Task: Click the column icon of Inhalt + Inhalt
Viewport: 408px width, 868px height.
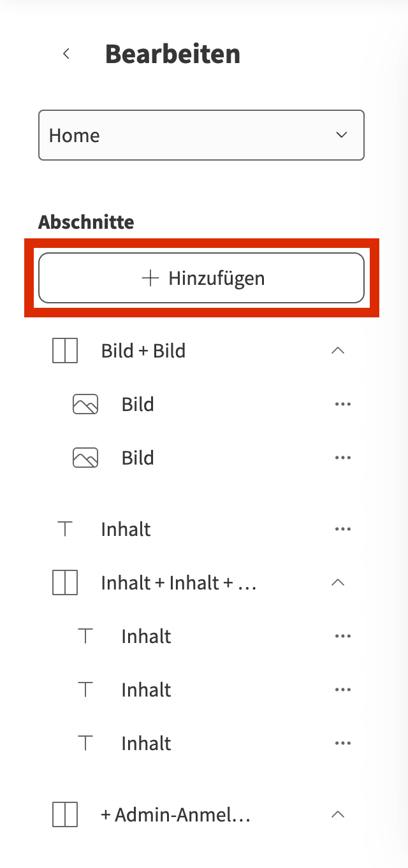Action: point(64,582)
